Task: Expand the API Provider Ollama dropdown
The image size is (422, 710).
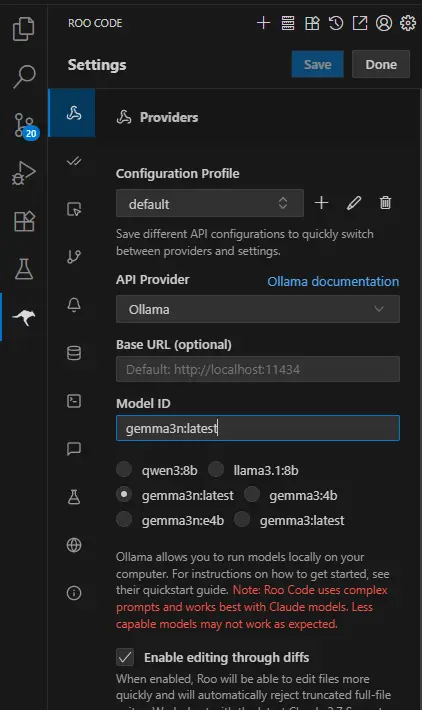Action: pyautogui.click(x=258, y=309)
